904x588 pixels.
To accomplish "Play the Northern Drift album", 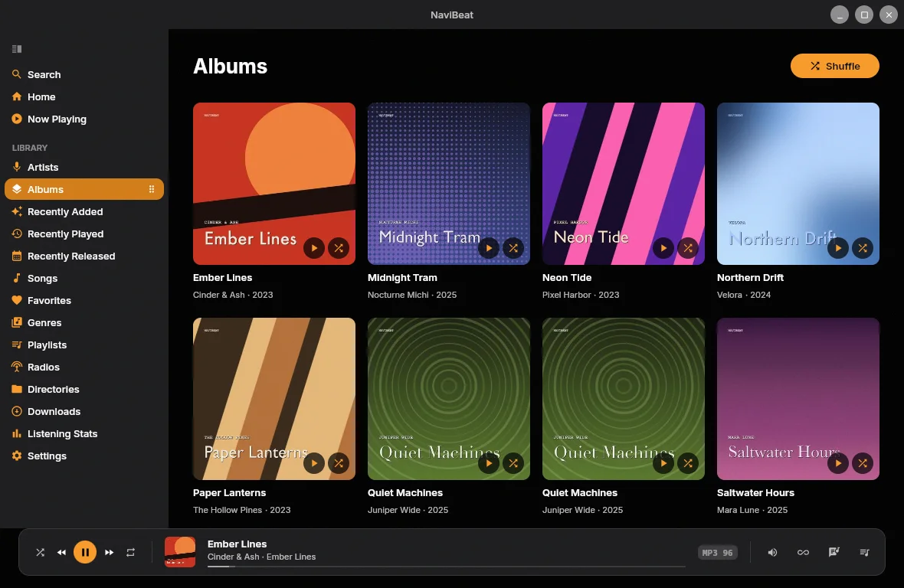I will pos(837,248).
